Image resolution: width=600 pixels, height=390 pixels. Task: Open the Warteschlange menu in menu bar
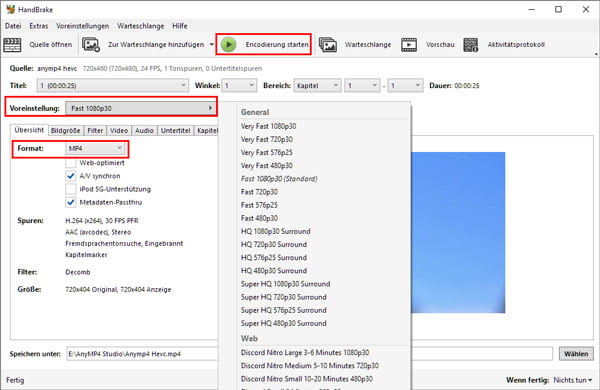click(x=140, y=26)
